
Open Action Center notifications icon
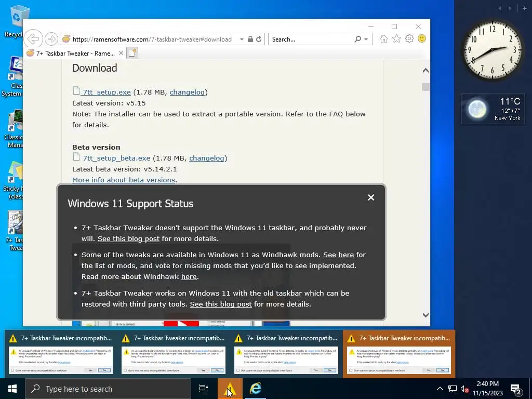tap(516, 389)
